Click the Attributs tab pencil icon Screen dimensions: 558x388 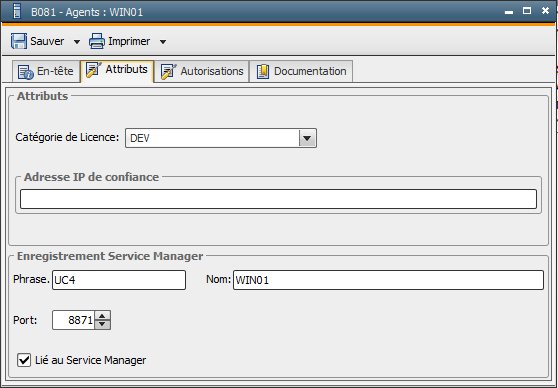pos(94,69)
